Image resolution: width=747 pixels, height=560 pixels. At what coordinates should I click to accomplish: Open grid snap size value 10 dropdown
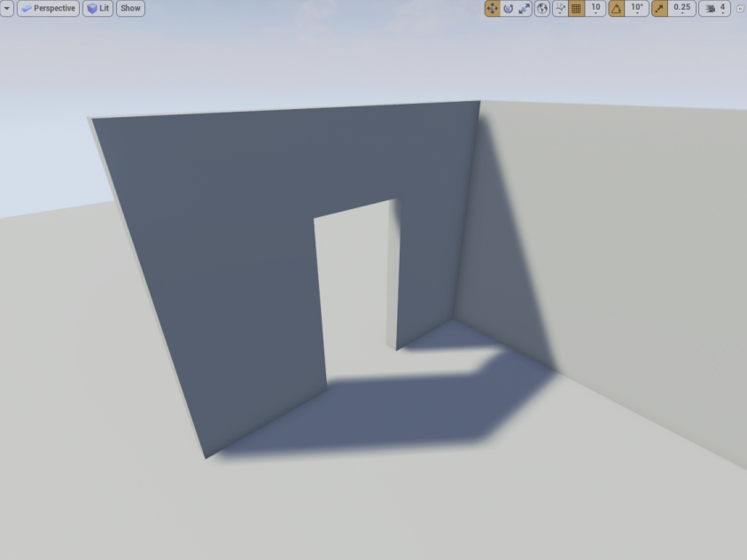pos(595,8)
